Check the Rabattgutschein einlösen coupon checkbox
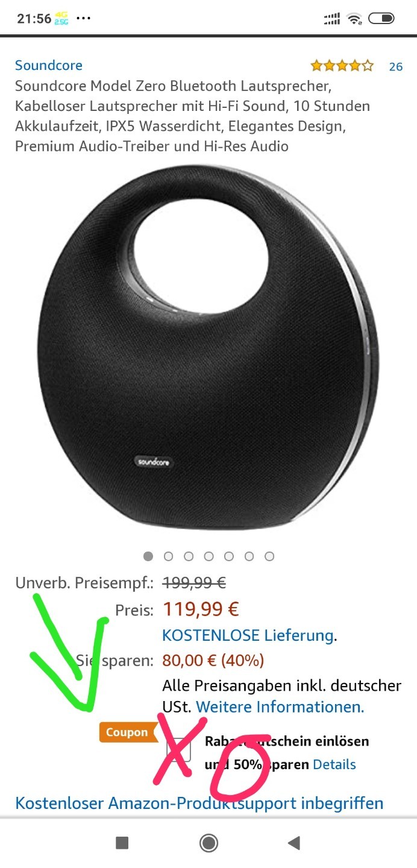The height and width of the screenshot is (868, 417). coord(179,749)
